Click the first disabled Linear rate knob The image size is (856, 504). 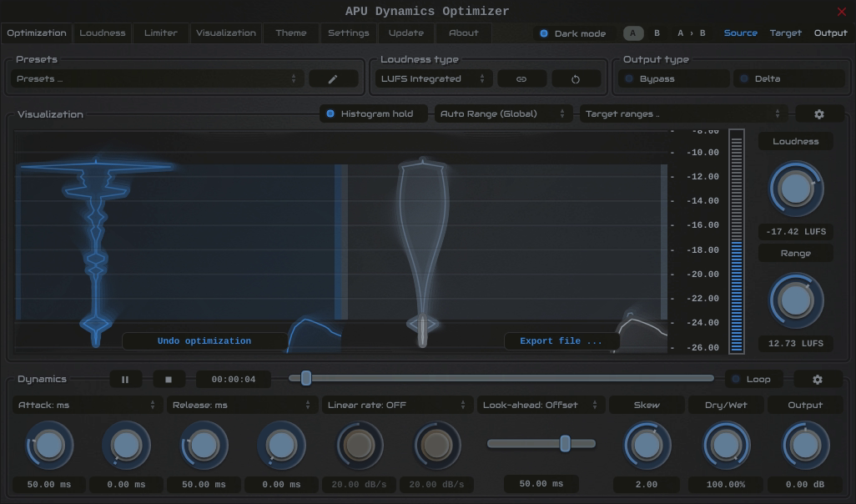360,446
